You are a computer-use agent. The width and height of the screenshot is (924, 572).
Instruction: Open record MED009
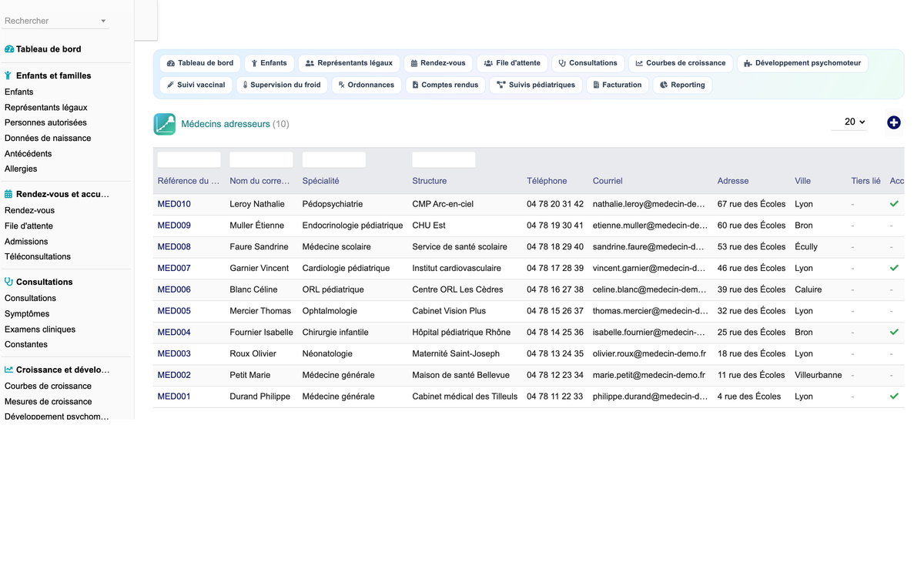click(x=174, y=226)
